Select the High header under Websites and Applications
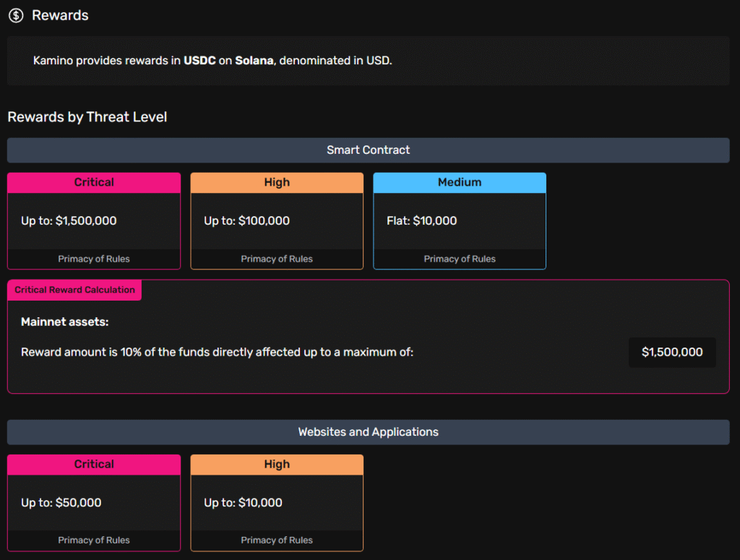This screenshot has height=560, width=740. pos(277,465)
